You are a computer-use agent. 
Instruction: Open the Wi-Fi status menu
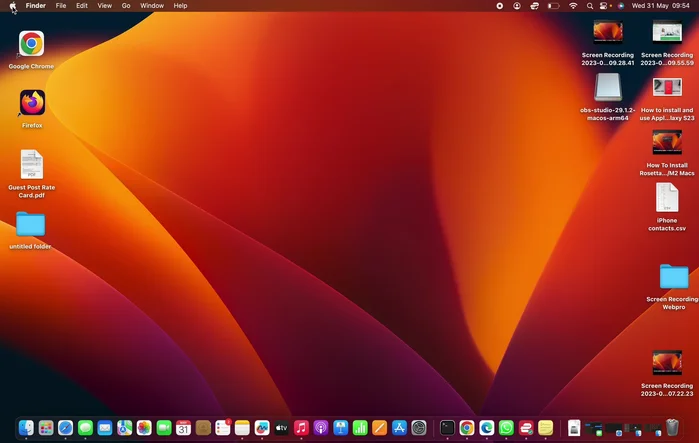tap(573, 6)
